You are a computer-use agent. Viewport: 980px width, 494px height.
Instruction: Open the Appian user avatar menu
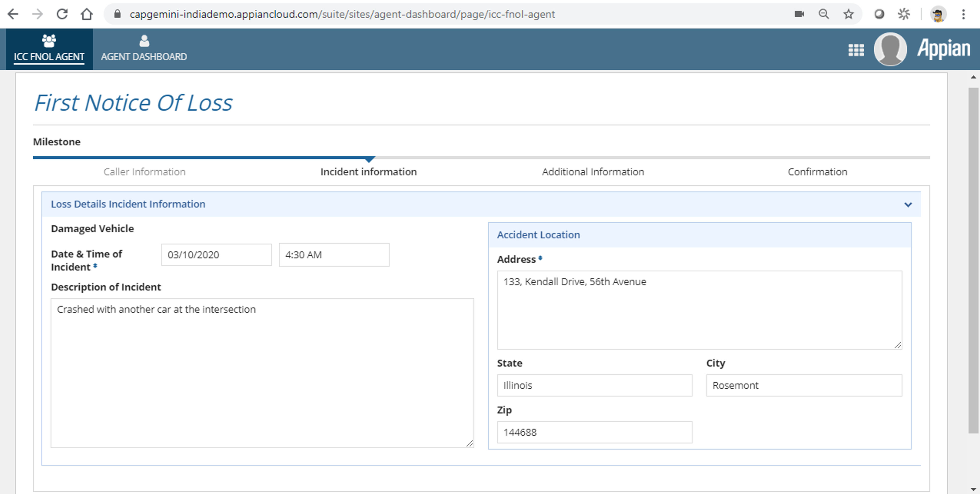click(890, 49)
